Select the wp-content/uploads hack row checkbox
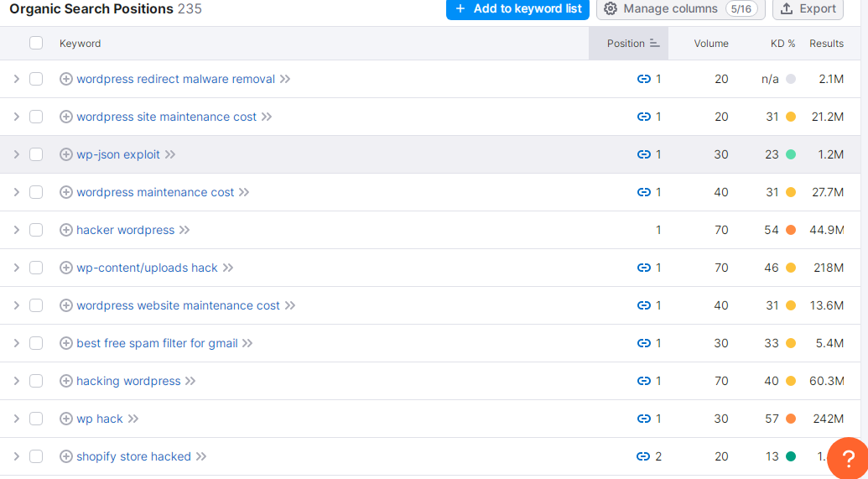Viewport: 868px width, 479px height. 36,268
